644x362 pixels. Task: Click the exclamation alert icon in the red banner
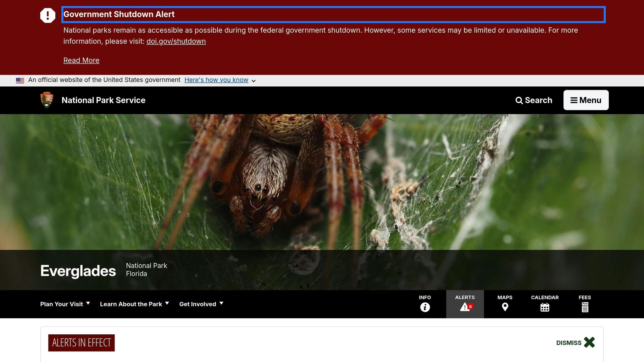48,15
